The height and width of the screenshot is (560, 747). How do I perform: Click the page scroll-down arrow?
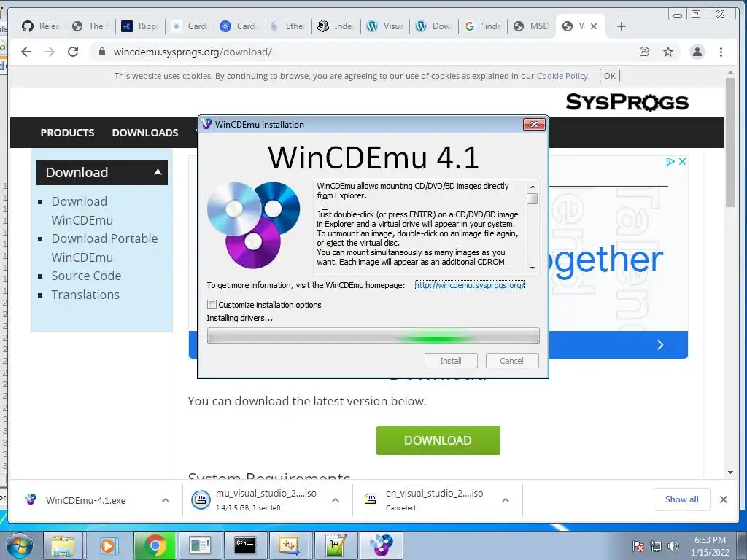[730, 472]
